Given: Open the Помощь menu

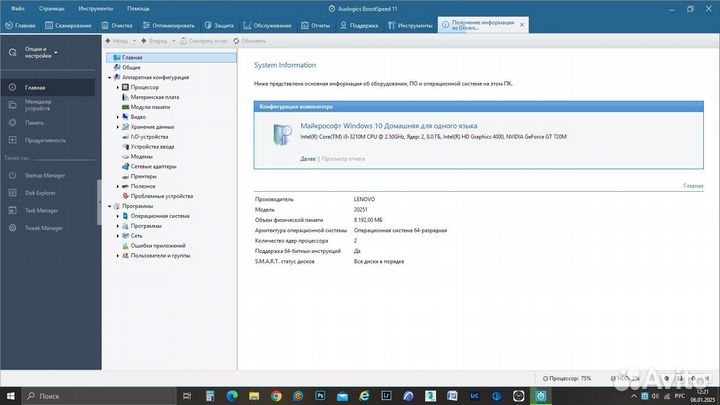Looking at the screenshot, I should 138,9.
